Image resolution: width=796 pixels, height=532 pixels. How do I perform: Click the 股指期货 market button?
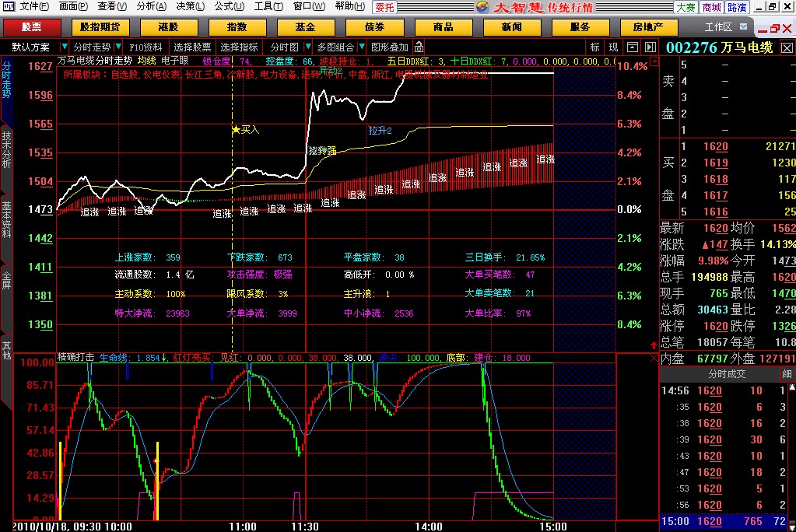[100, 26]
